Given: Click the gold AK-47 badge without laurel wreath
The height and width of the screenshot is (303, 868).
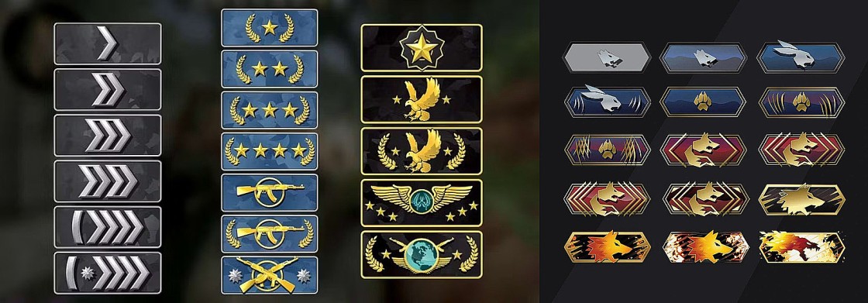Looking at the screenshot, I should 270,193.
